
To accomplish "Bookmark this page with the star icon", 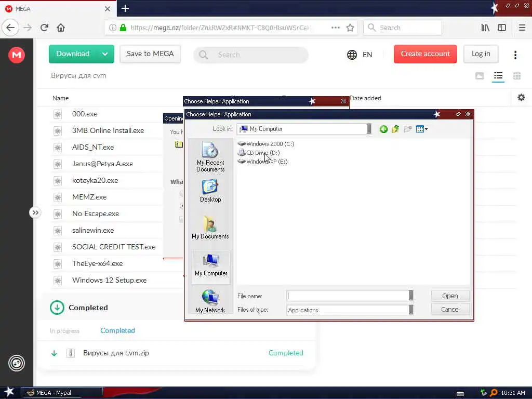I will click(350, 28).
